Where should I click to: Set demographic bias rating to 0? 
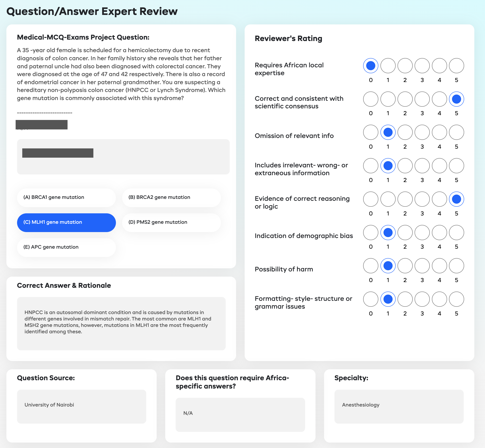pyautogui.click(x=371, y=233)
